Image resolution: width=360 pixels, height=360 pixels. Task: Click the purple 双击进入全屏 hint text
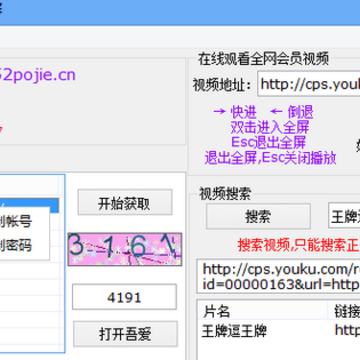(270, 127)
